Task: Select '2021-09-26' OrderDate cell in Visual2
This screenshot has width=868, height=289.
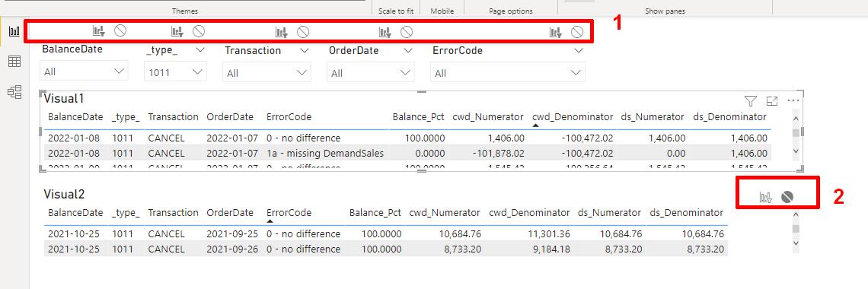Action: point(232,249)
